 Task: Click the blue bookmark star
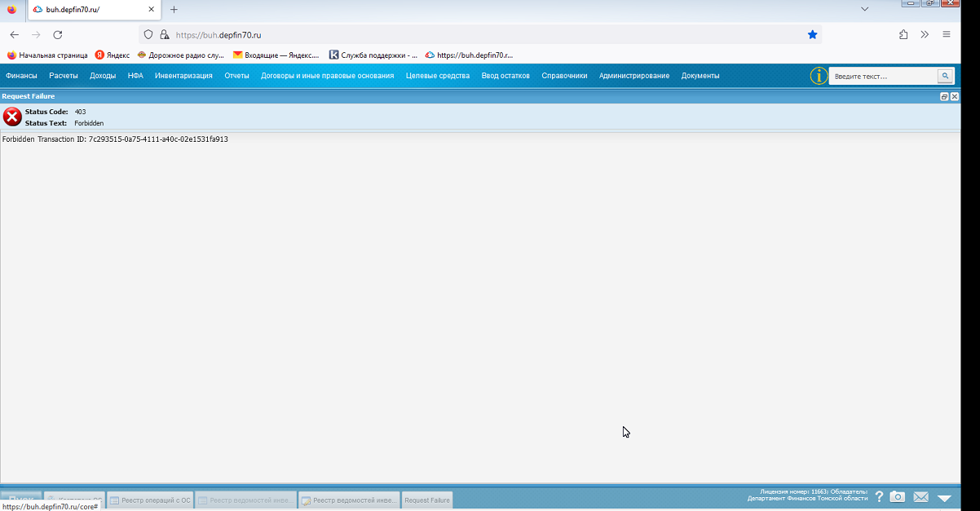(x=812, y=35)
